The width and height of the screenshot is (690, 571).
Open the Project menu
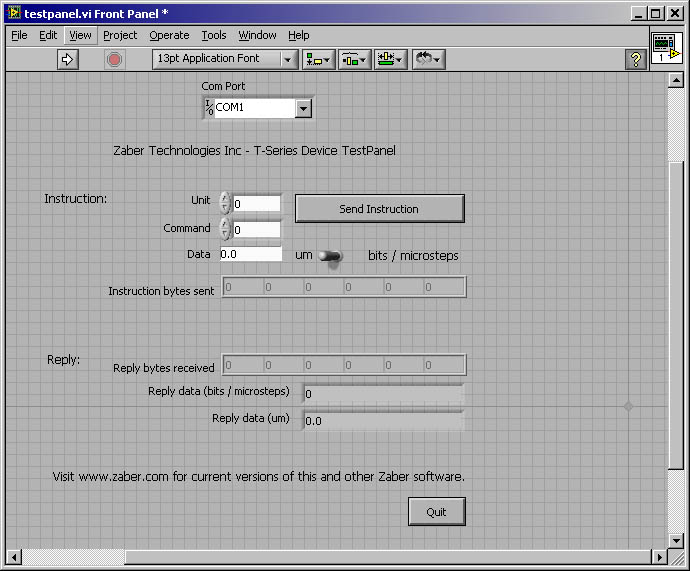tap(120, 35)
